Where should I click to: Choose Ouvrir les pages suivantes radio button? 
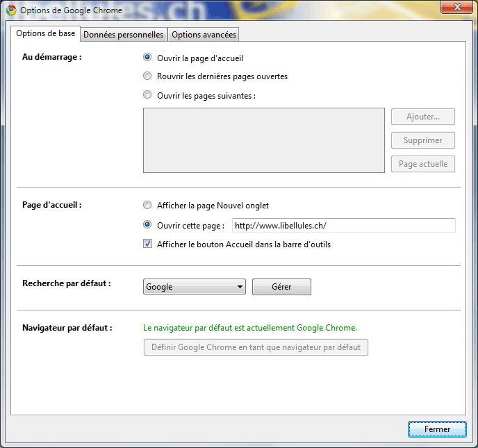tap(147, 94)
